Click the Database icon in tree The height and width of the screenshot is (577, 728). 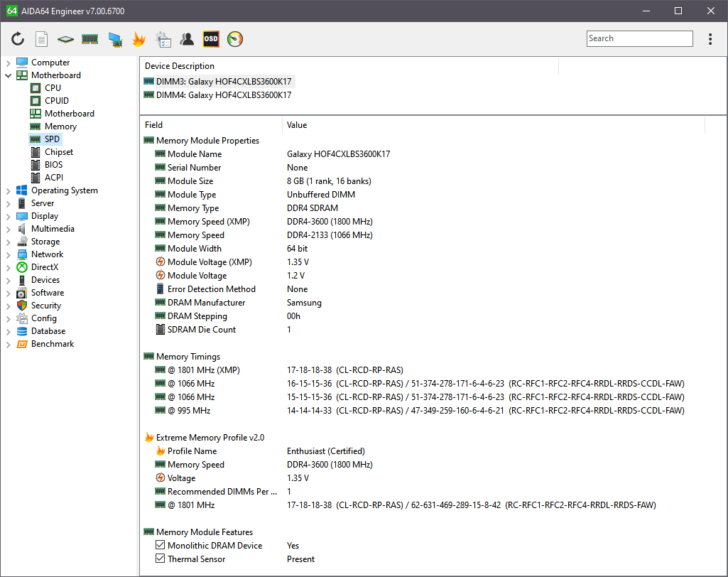click(x=22, y=331)
